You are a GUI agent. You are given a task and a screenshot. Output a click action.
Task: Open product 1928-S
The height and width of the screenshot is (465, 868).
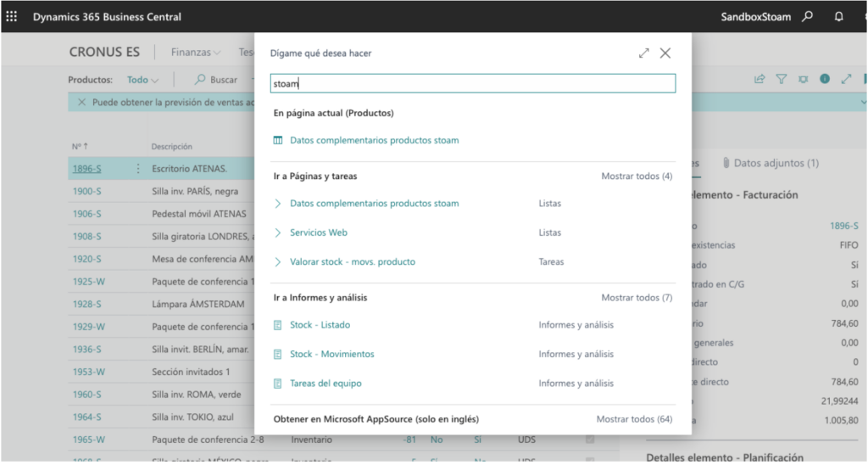pos(87,305)
